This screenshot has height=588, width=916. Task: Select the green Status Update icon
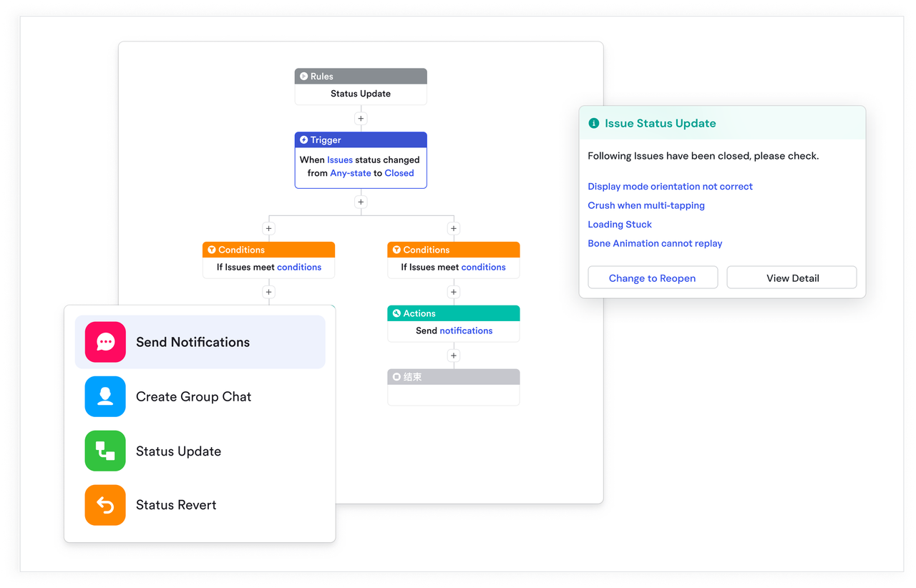click(104, 451)
